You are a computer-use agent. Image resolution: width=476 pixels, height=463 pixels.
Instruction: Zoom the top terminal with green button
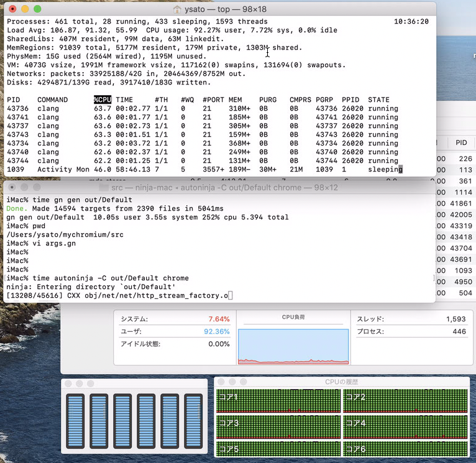click(37, 9)
